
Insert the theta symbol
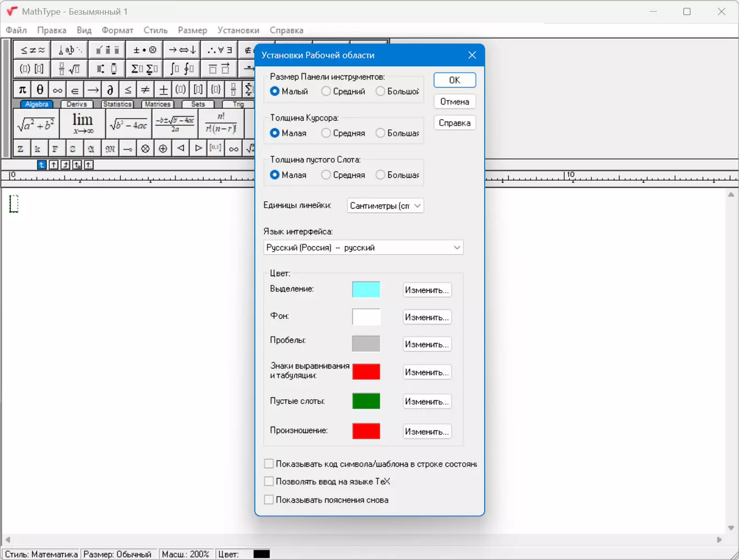[x=40, y=89]
